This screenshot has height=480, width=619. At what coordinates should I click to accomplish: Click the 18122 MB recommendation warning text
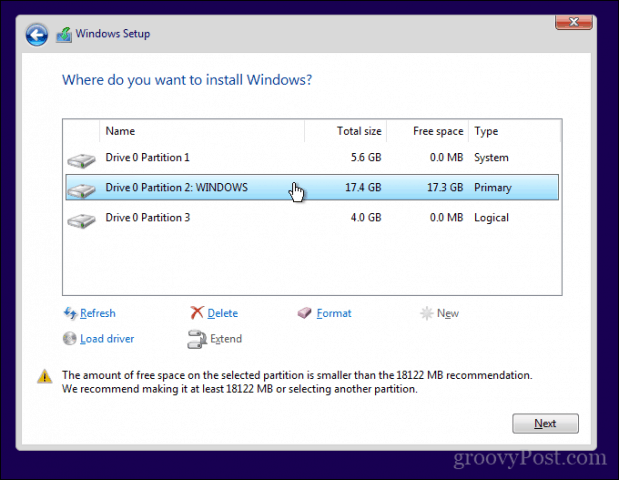pyautogui.click(x=297, y=382)
